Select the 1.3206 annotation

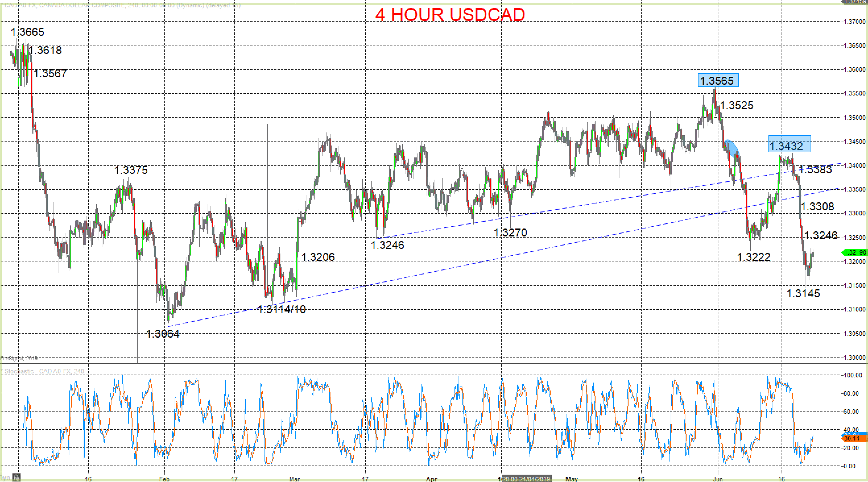point(318,257)
